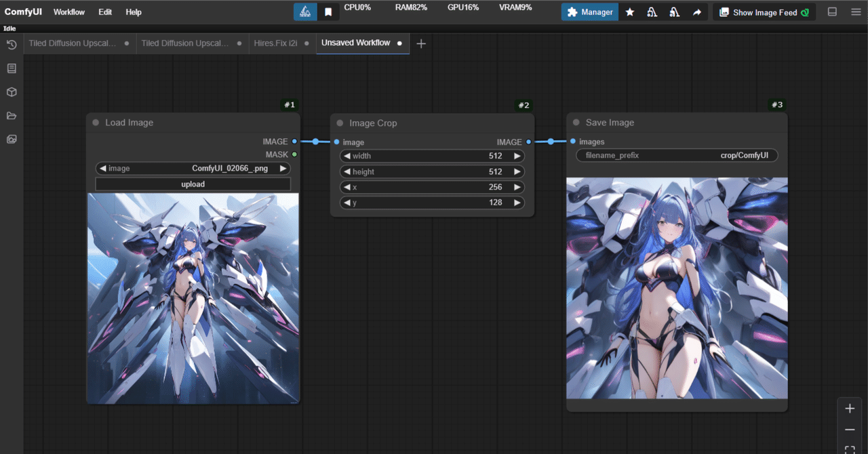Open the model library cube icon
Image resolution: width=868 pixels, height=454 pixels.
12,92
